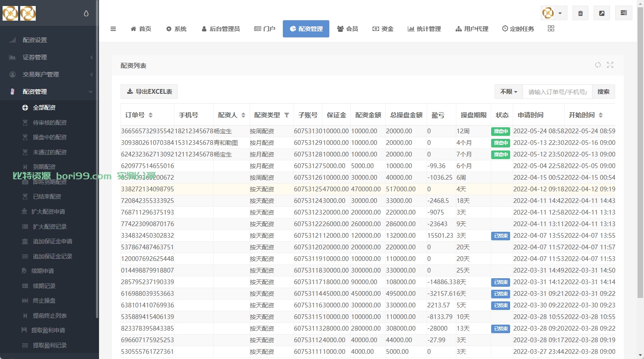Click the trash icon in top bar
This screenshot has height=359, width=644.
point(580,13)
